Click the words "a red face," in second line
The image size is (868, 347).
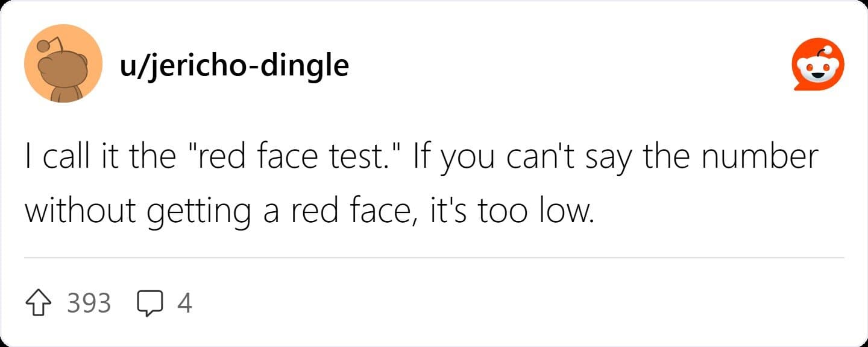pyautogui.click(x=339, y=212)
